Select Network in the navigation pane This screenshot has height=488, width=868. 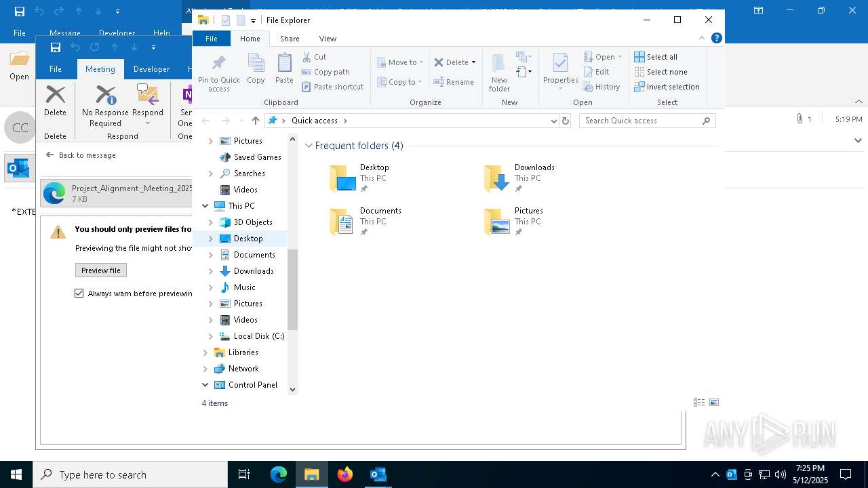[243, 369]
